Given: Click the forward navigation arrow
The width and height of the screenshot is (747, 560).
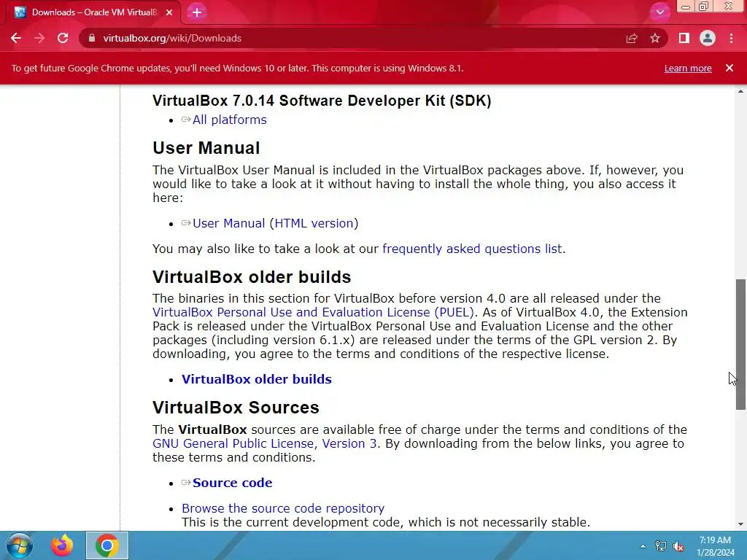Looking at the screenshot, I should pos(39,38).
